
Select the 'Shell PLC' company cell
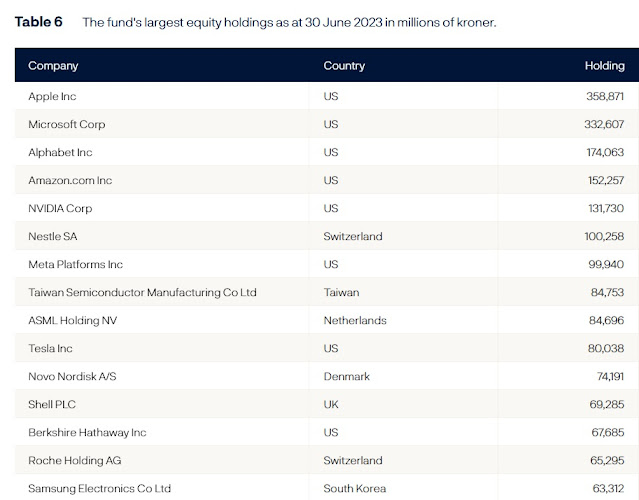(x=52, y=404)
